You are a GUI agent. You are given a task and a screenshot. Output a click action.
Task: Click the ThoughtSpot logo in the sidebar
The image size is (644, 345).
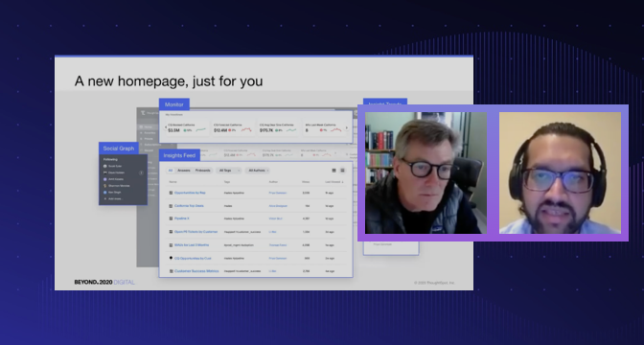click(143, 113)
